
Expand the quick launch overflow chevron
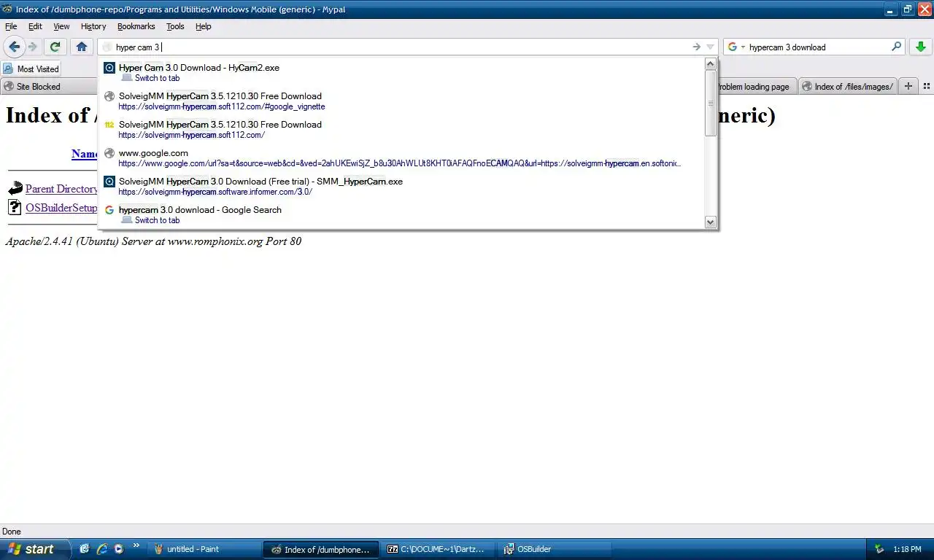pyautogui.click(x=136, y=545)
